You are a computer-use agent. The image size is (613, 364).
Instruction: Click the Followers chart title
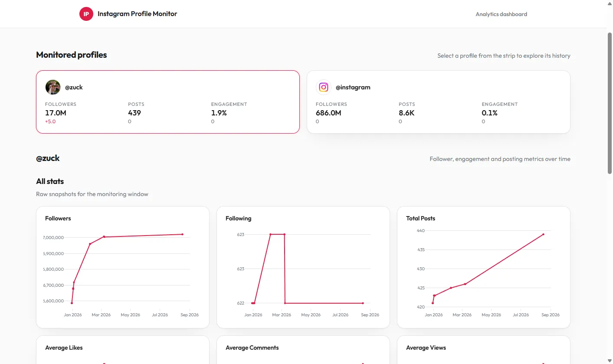pos(58,218)
